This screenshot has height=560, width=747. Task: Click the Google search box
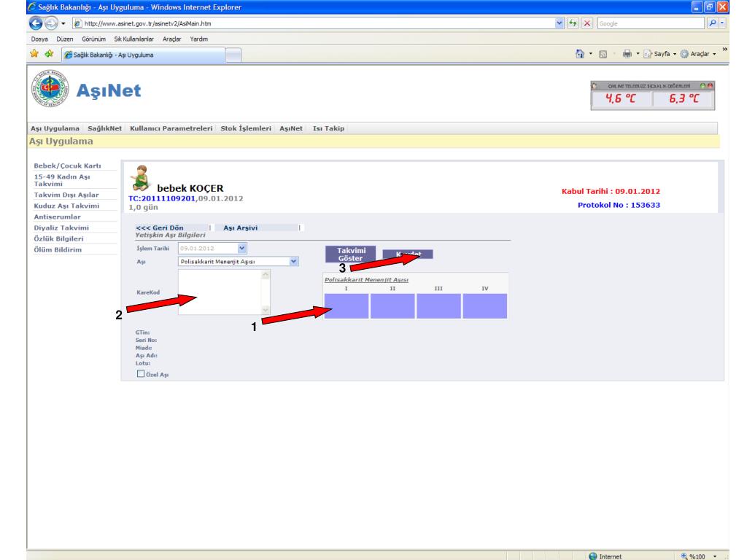[x=651, y=23]
